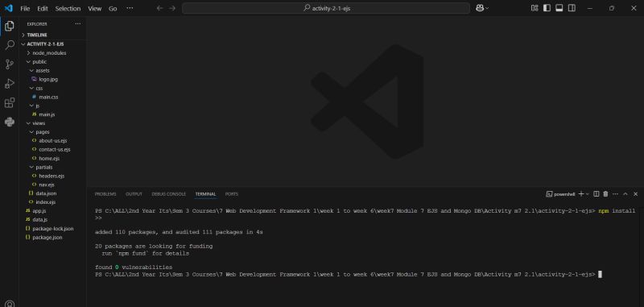Switch to the PROBLEMS tab
This screenshot has width=644, height=307.
point(105,194)
